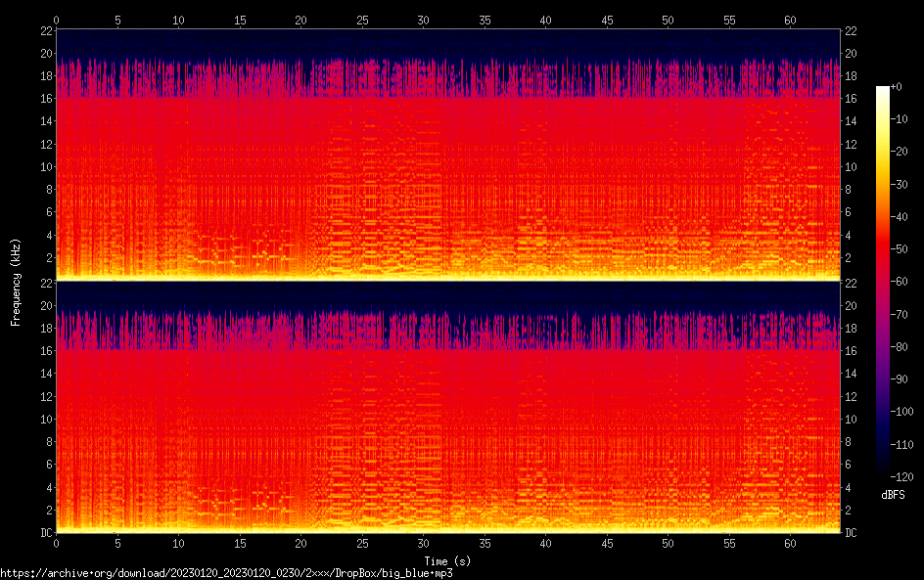Click the 'Frequency (kHz)' vertical axis label
Screen dimensions: 924x580
16,281
